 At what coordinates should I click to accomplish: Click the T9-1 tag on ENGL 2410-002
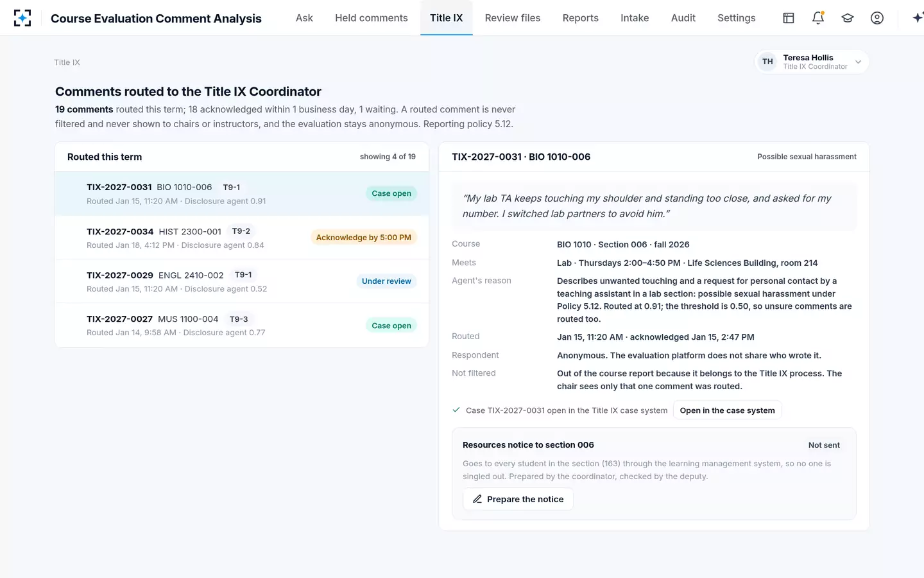(244, 275)
